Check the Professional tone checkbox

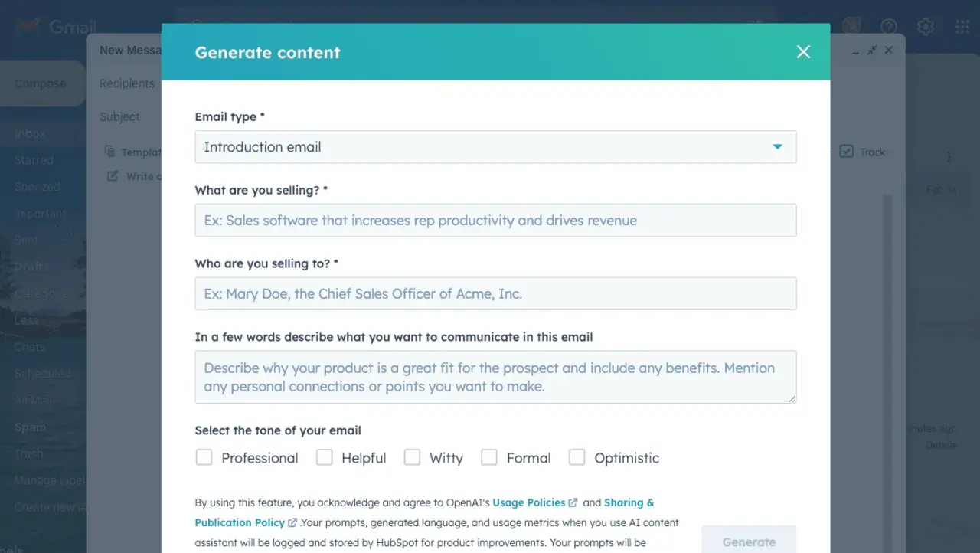click(x=204, y=456)
